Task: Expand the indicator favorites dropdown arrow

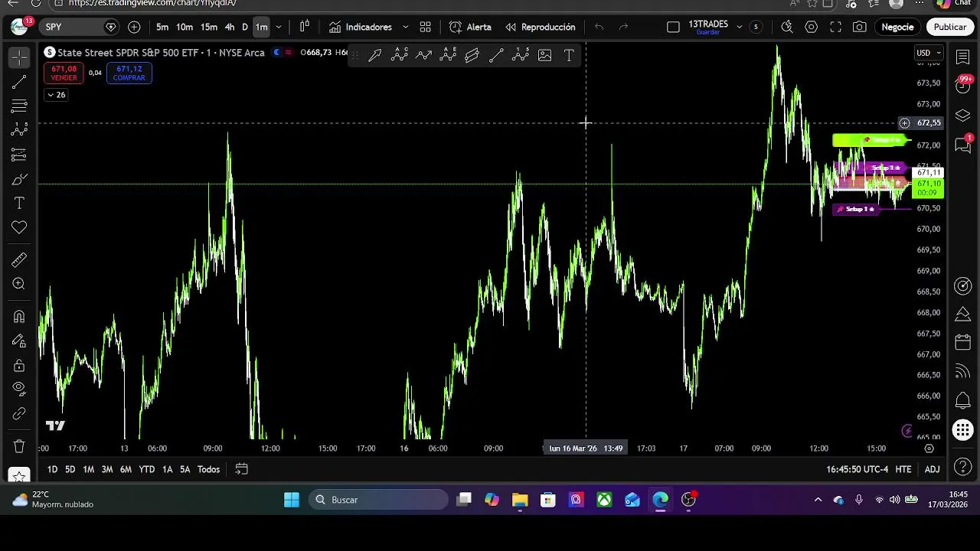Action: click(405, 27)
